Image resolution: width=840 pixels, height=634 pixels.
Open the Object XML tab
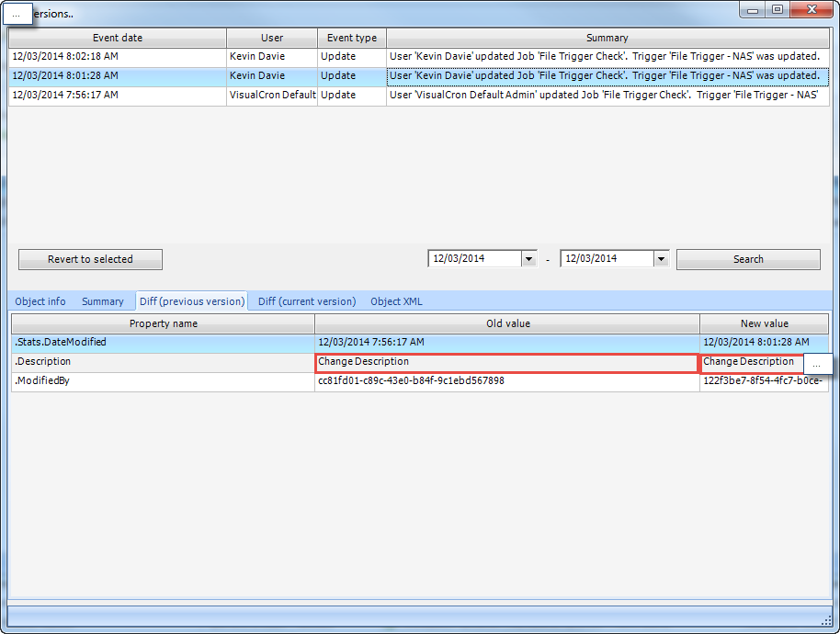click(x=396, y=301)
